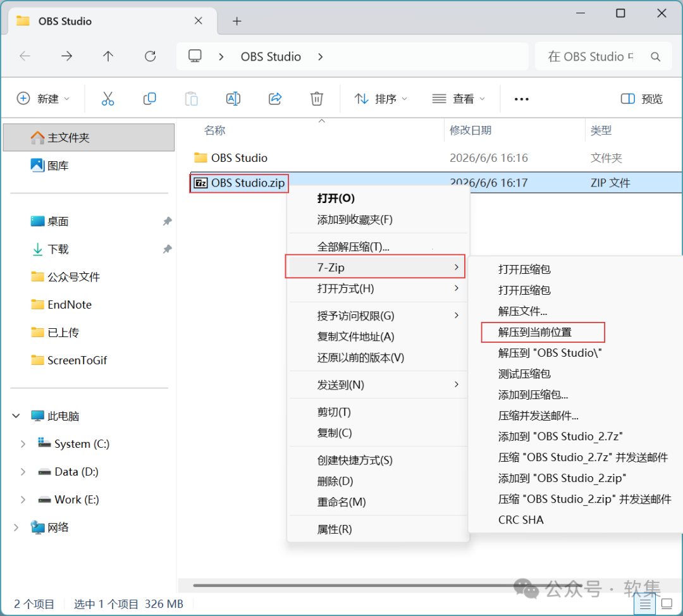Choose 剪切(T) in context menu
The image size is (683, 616).
pos(378,412)
